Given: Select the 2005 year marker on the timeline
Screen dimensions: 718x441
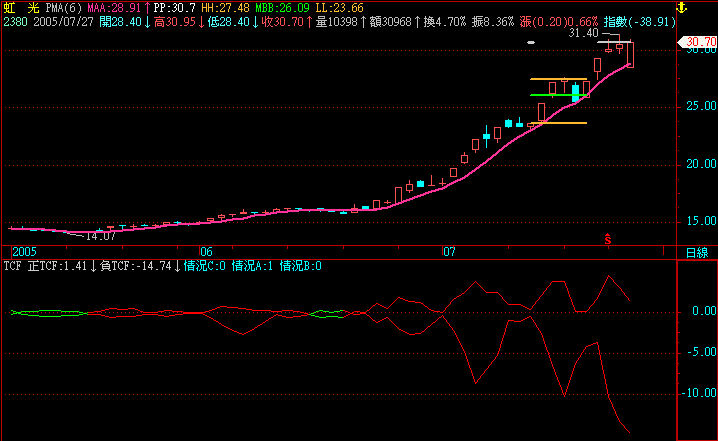Looking at the screenshot, I should (24, 252).
